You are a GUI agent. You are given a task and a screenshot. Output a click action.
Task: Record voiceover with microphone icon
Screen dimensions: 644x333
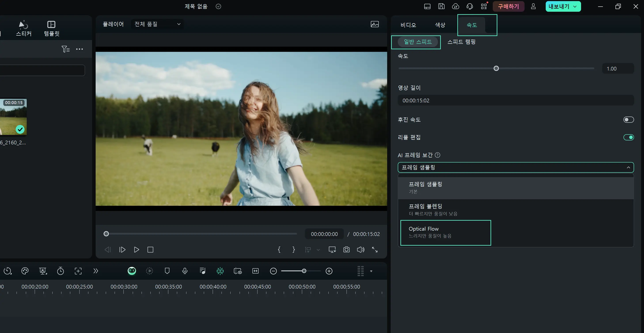point(185,271)
